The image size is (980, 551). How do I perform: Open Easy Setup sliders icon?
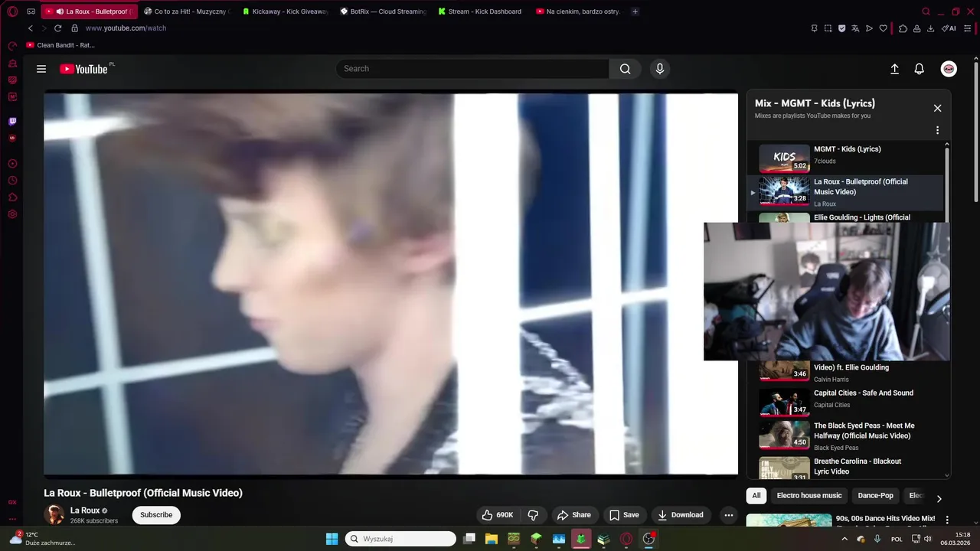(x=968, y=28)
